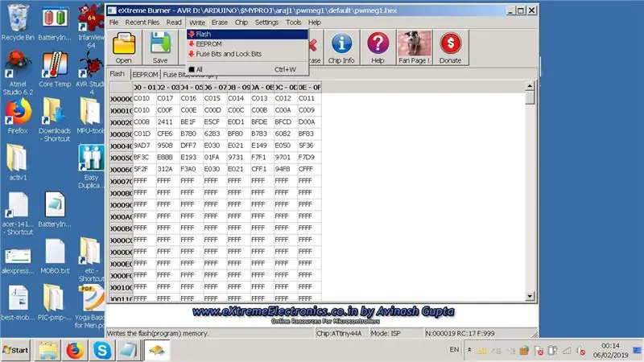Click the Donate dollar icon

tap(450, 47)
